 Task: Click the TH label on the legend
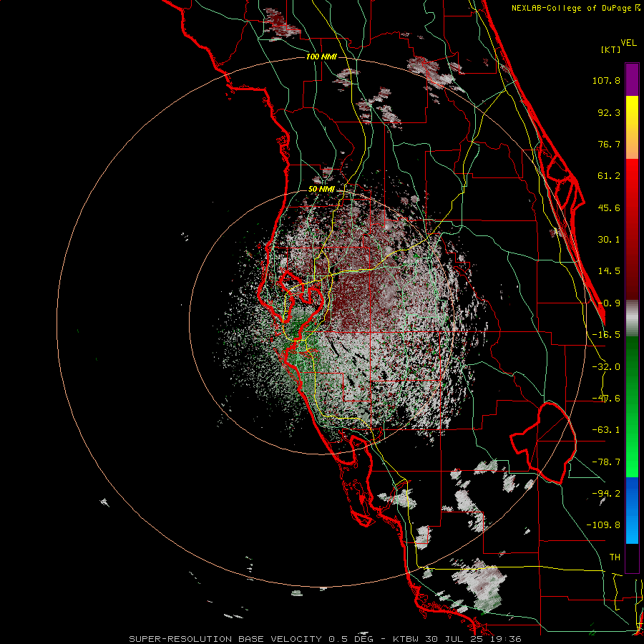tap(615, 557)
